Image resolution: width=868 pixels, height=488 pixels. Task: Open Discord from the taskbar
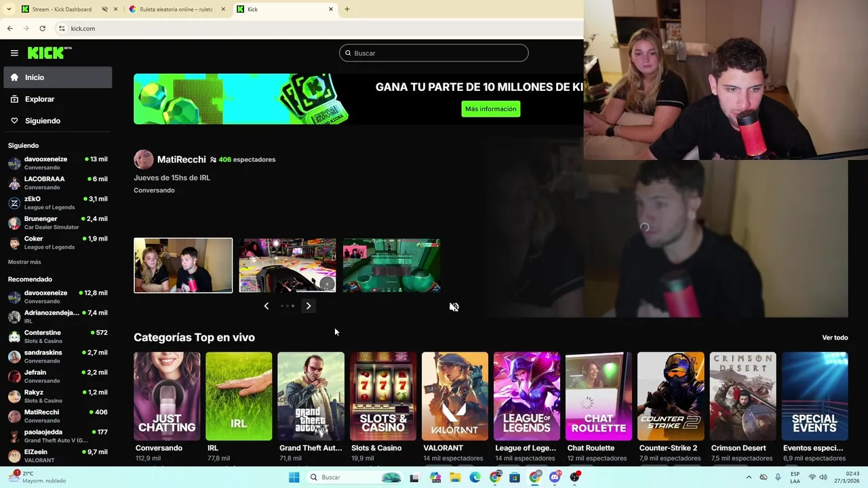pos(555,477)
